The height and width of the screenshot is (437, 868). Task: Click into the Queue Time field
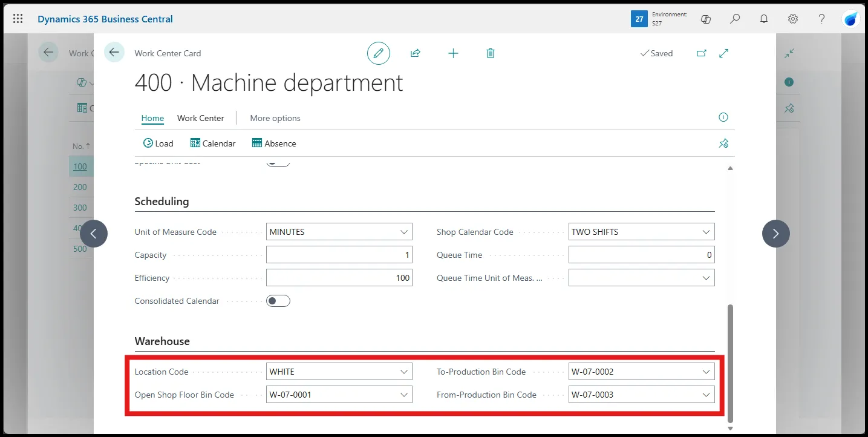642,255
